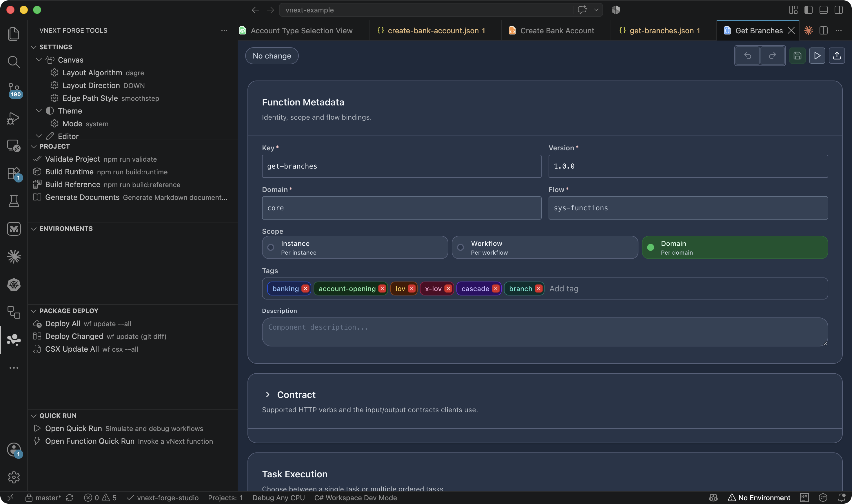Click the sync changes icon in status bar
Viewport: 852px width, 504px height.
click(x=70, y=498)
